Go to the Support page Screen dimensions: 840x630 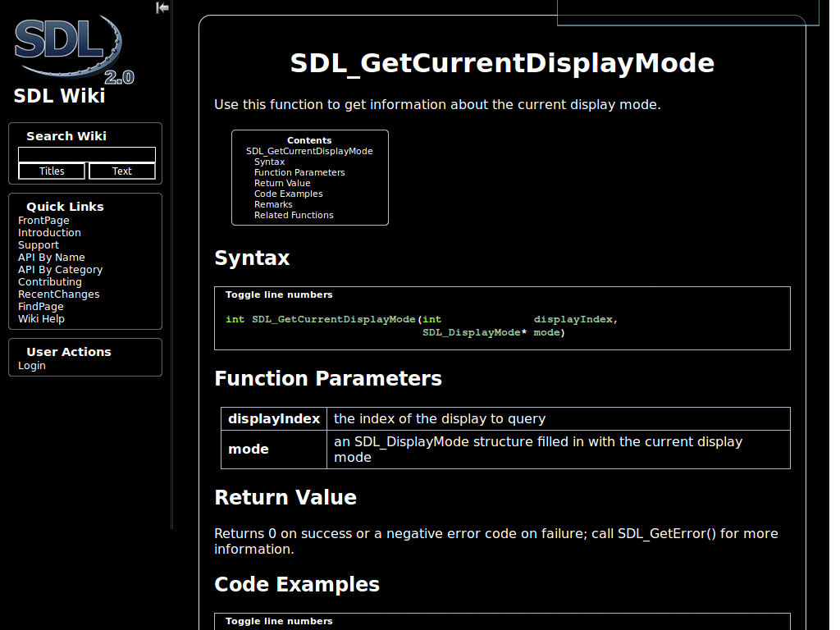point(38,244)
